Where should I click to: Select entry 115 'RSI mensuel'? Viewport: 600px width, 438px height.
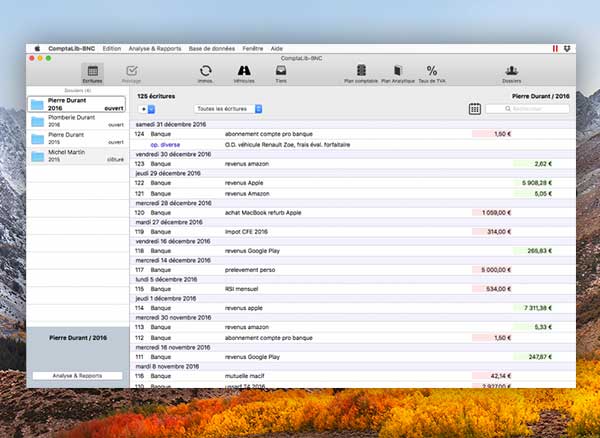(353, 289)
